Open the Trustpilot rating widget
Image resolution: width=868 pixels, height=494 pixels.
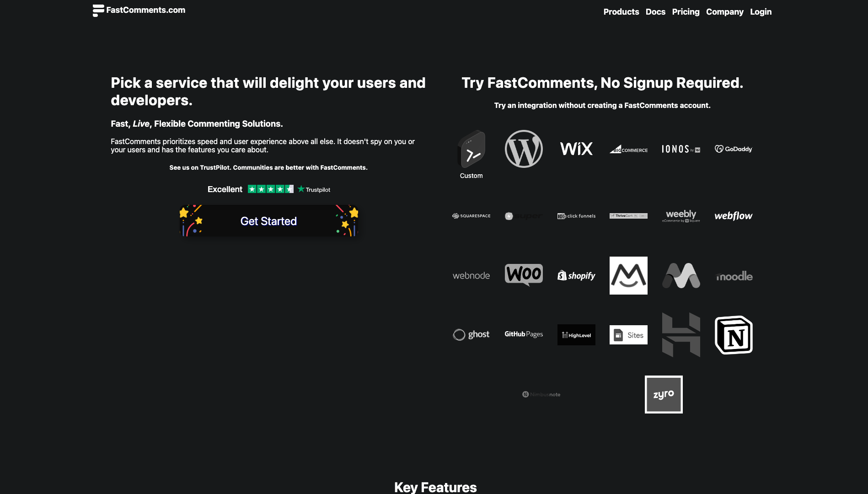[269, 189]
